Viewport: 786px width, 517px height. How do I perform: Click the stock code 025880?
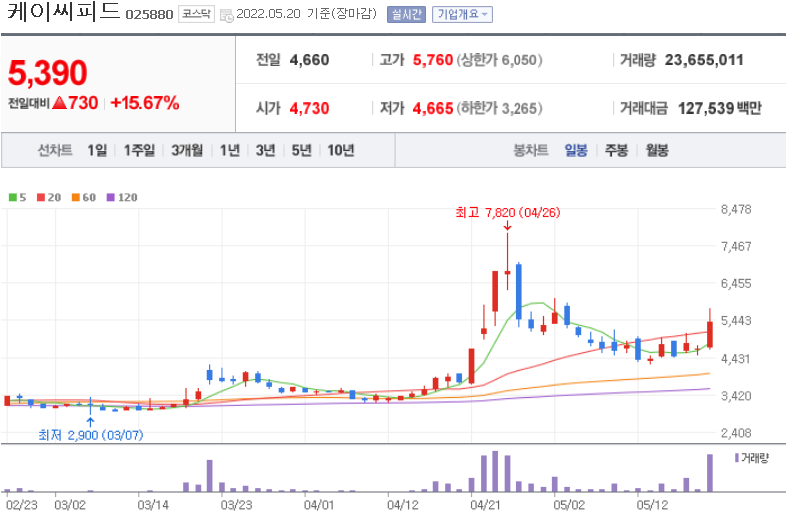(x=149, y=15)
